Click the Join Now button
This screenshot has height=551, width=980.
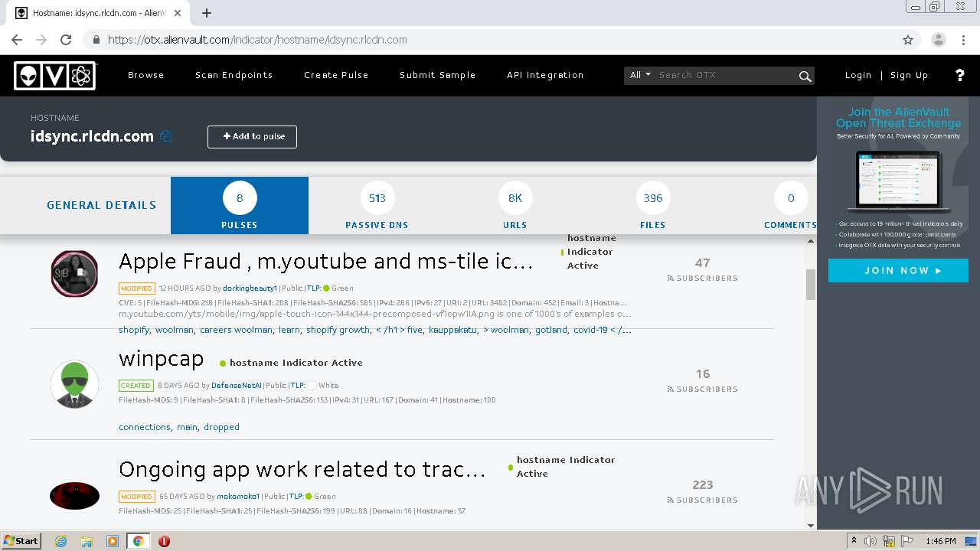coord(898,270)
